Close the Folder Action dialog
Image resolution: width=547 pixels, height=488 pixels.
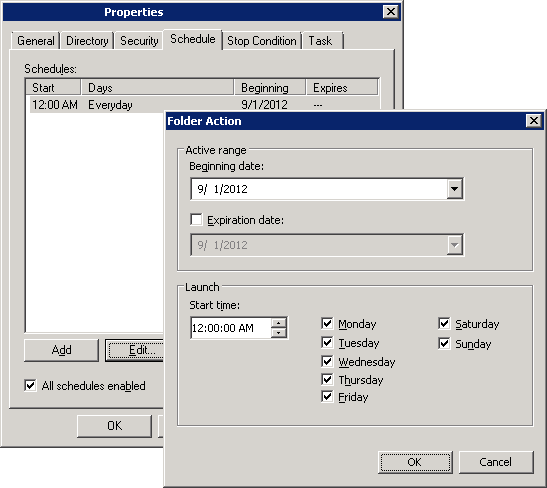point(533,121)
